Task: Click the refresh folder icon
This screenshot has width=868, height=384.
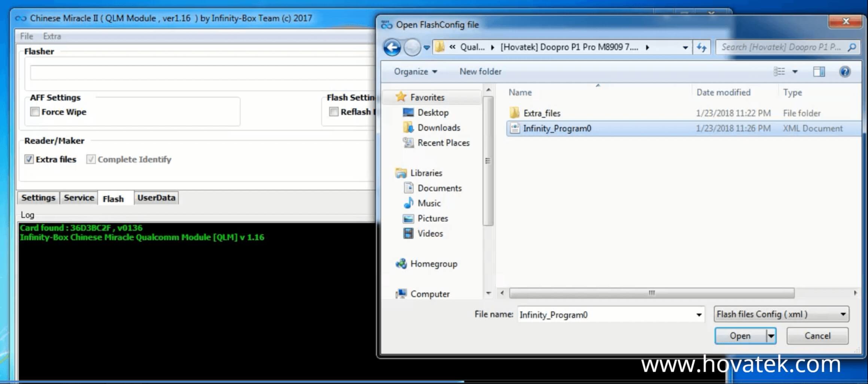Action: (701, 47)
